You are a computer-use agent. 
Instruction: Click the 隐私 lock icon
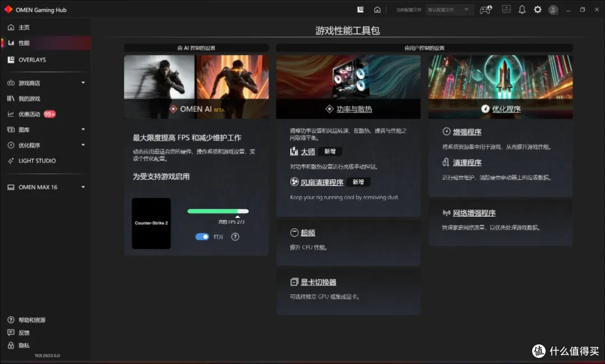coord(11,346)
